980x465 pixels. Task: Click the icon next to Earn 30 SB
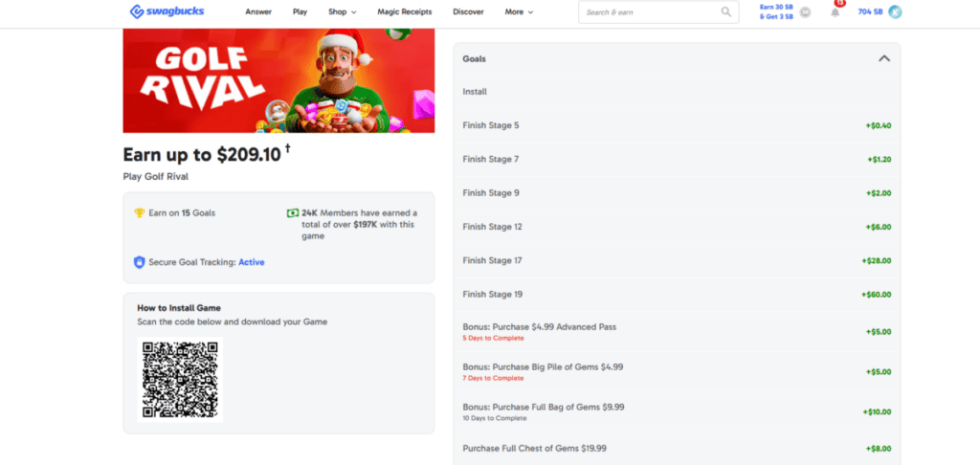click(806, 12)
